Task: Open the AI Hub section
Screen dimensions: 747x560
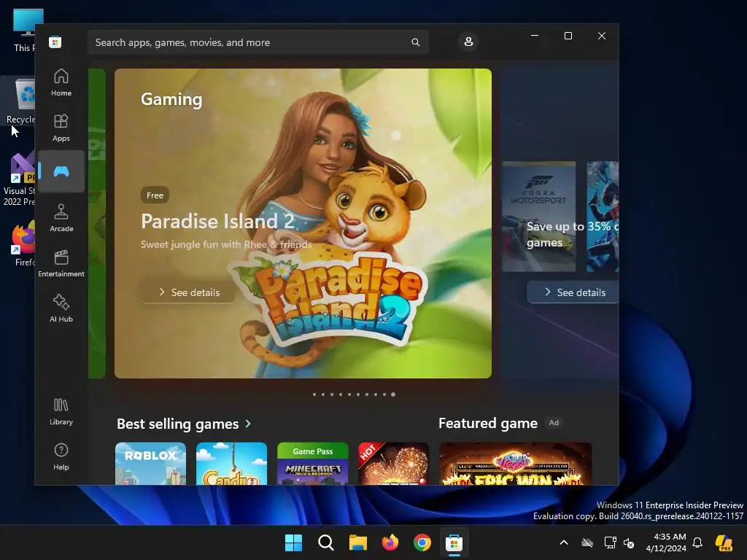Action: pos(61,308)
